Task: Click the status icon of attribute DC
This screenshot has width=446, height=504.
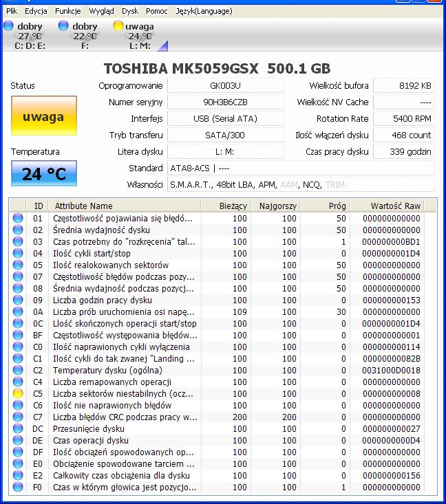Action: tap(18, 428)
